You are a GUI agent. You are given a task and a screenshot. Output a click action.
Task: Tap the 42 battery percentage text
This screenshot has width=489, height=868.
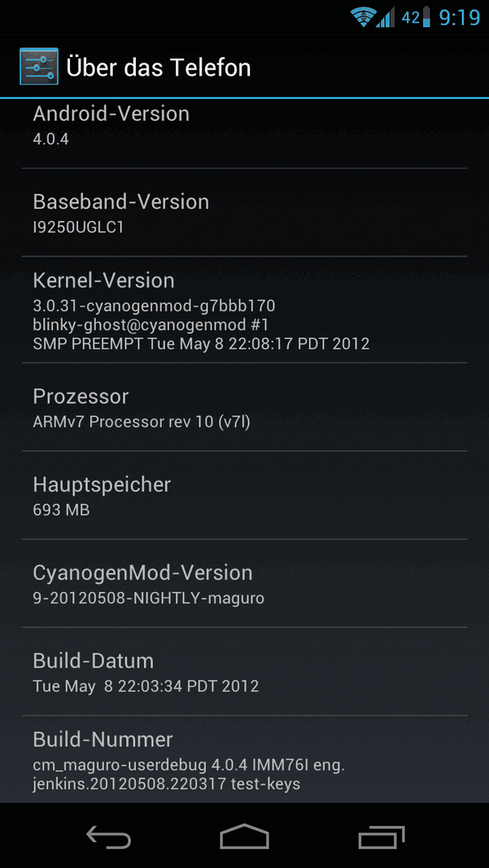[x=410, y=18]
